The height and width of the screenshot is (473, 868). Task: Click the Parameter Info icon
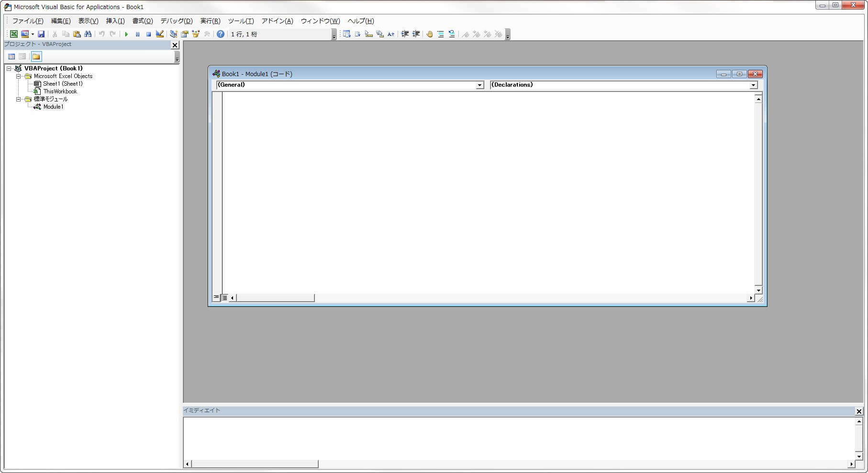click(380, 34)
